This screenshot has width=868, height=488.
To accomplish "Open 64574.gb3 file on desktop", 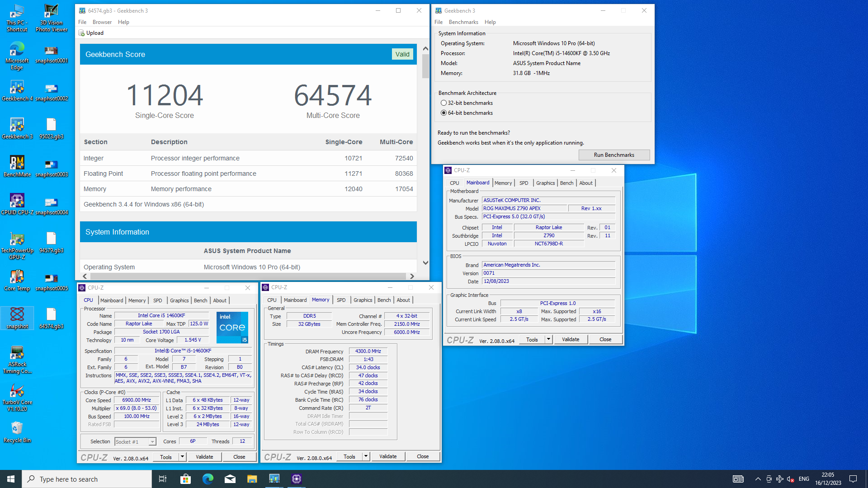I will coord(51,318).
